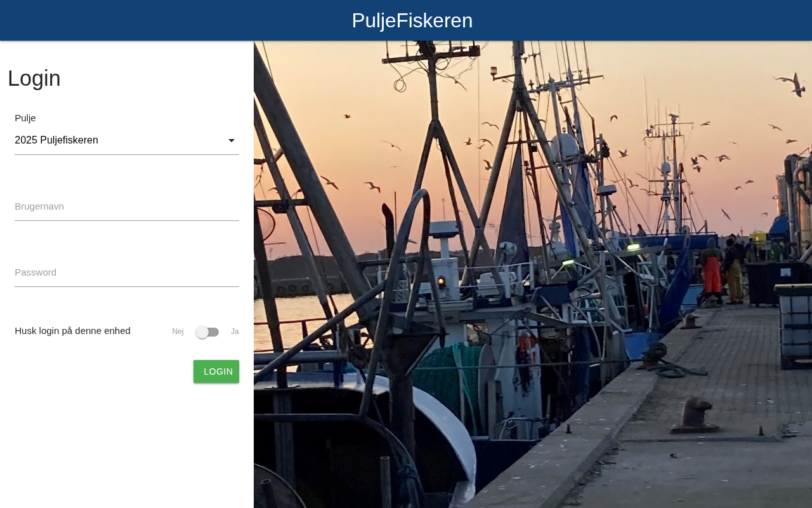Choose "Ja" beside the remember switch
This screenshot has width=812, height=508.
235,331
